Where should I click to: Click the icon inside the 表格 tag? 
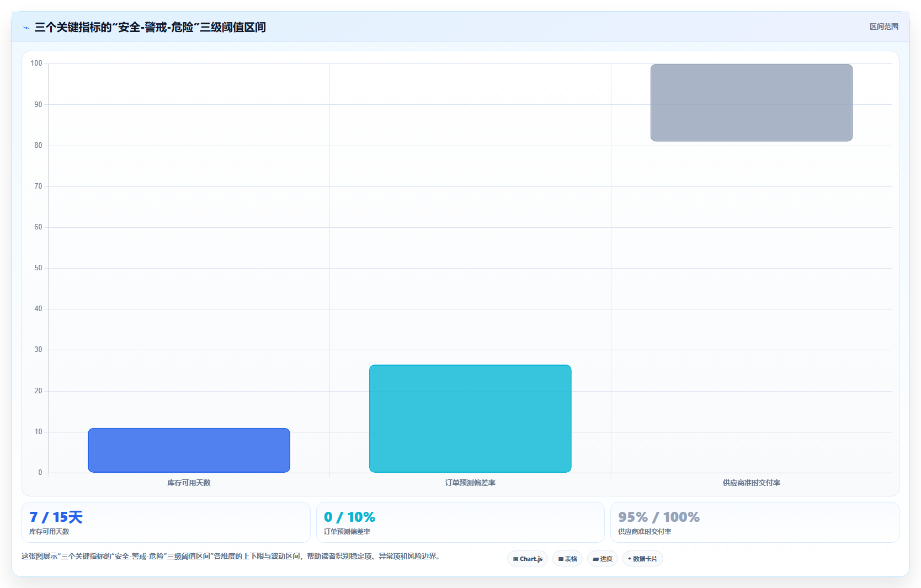click(x=561, y=559)
